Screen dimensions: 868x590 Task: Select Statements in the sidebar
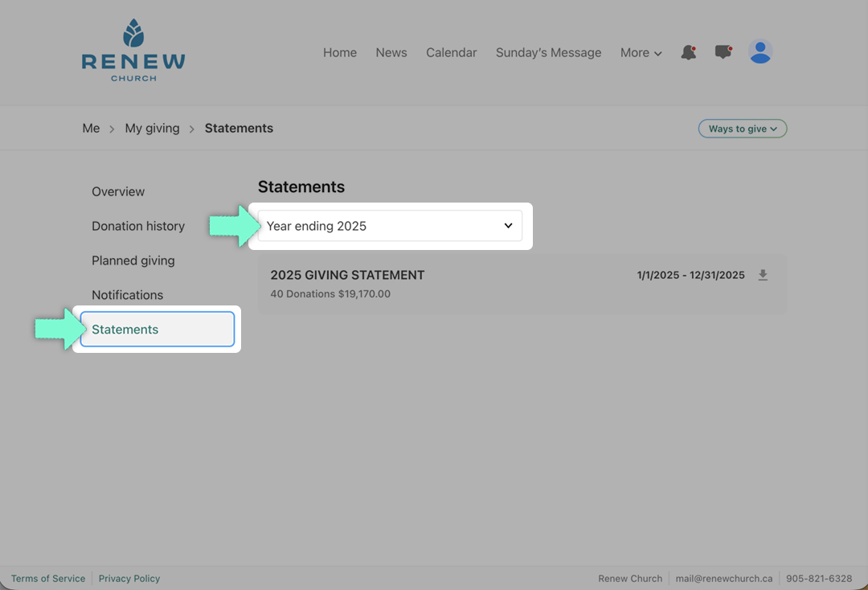(158, 330)
